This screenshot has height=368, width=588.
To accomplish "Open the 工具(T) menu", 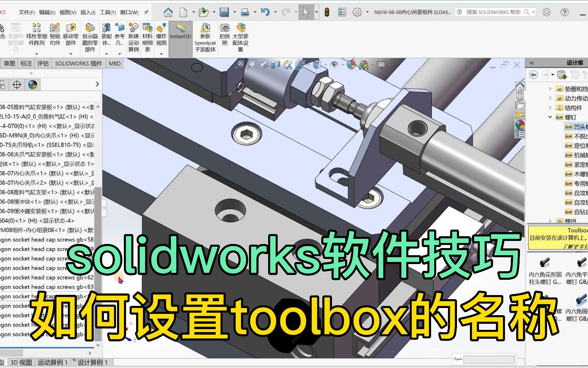I will coord(108,12).
